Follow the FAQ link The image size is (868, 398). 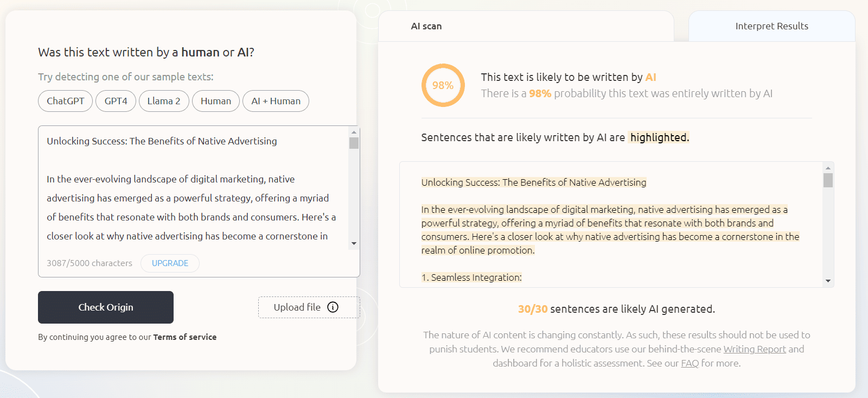[690, 363]
